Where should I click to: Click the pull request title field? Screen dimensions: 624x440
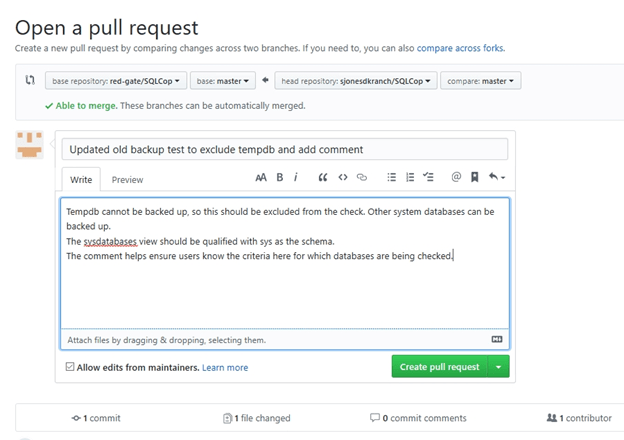285,149
